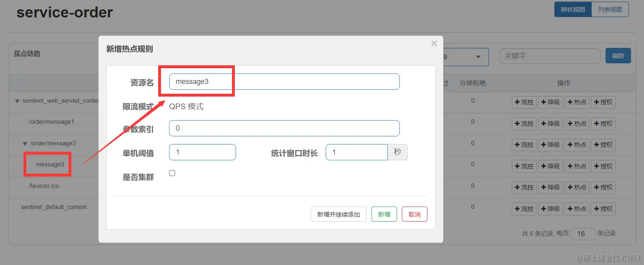Image resolution: width=644 pixels, height=265 pixels.
Task: Click 降级 in the sentinel_web_servlet_context row
Action: 550,102
